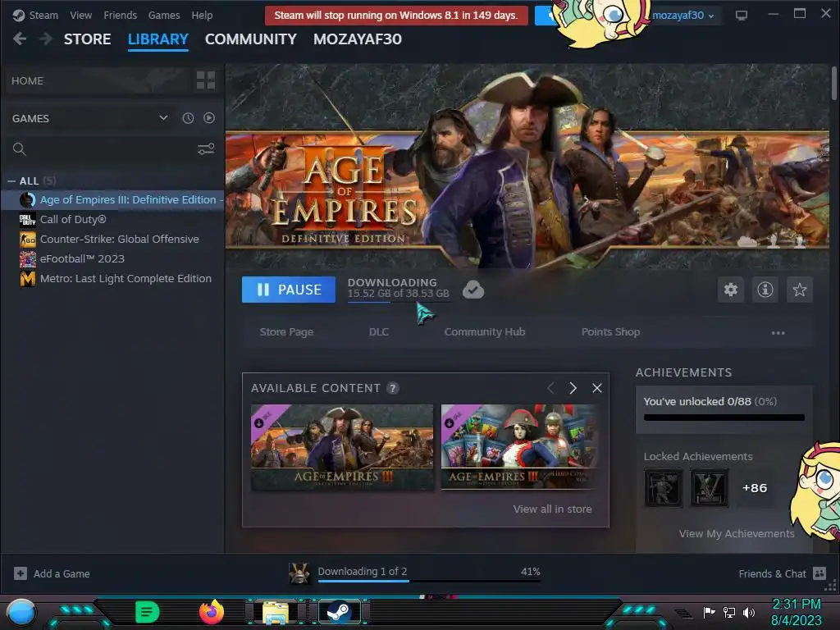Click the footer download progress bar
Image resolution: width=840 pixels, height=630 pixels.
429,580
